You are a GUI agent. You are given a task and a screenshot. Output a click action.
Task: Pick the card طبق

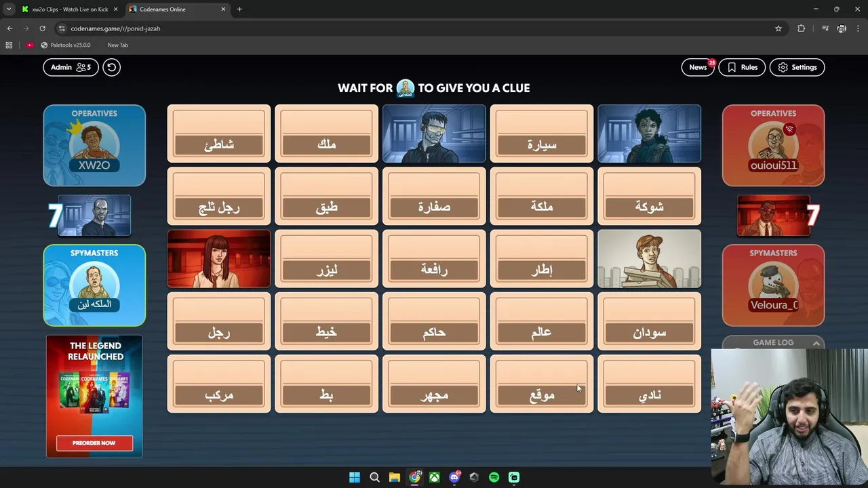pyautogui.click(x=326, y=196)
